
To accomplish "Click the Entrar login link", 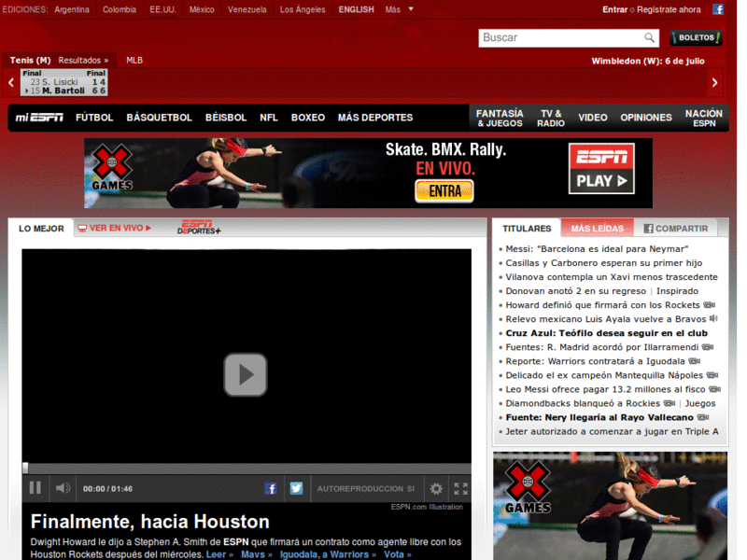I will click(x=614, y=9).
